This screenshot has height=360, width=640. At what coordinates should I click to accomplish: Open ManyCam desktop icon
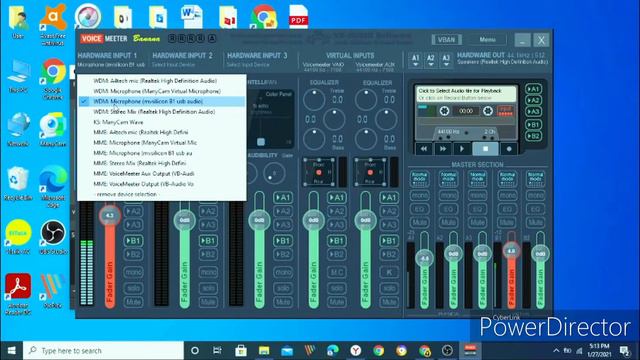(53, 130)
